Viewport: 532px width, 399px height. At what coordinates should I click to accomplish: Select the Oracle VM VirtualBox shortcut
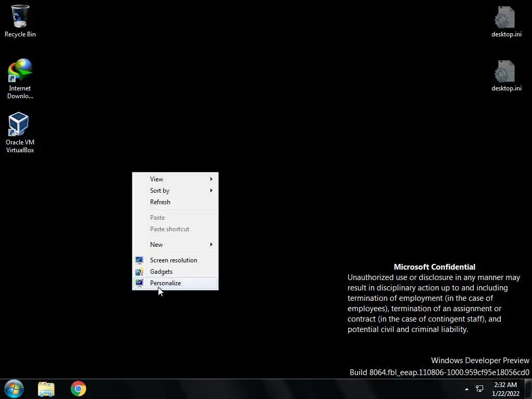(x=20, y=132)
